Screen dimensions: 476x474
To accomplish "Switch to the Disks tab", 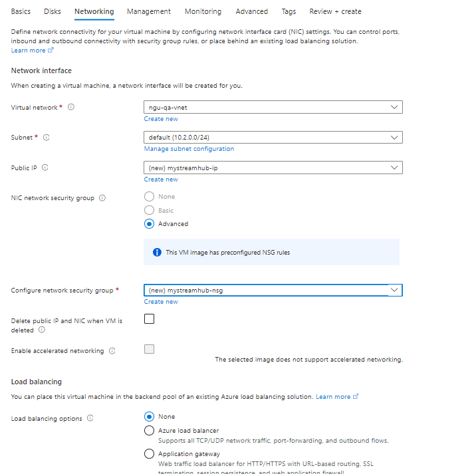I will tap(53, 11).
